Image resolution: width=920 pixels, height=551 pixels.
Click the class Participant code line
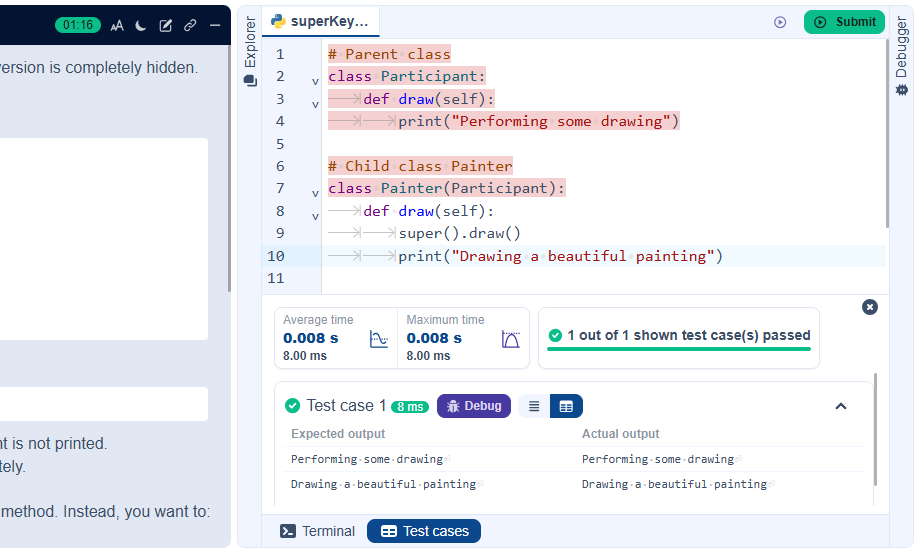coord(407,76)
